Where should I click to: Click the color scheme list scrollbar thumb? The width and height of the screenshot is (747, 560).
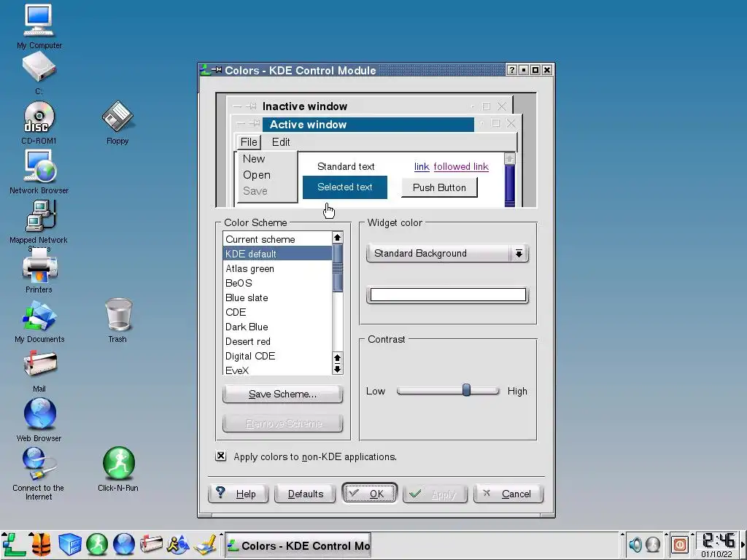337,268
